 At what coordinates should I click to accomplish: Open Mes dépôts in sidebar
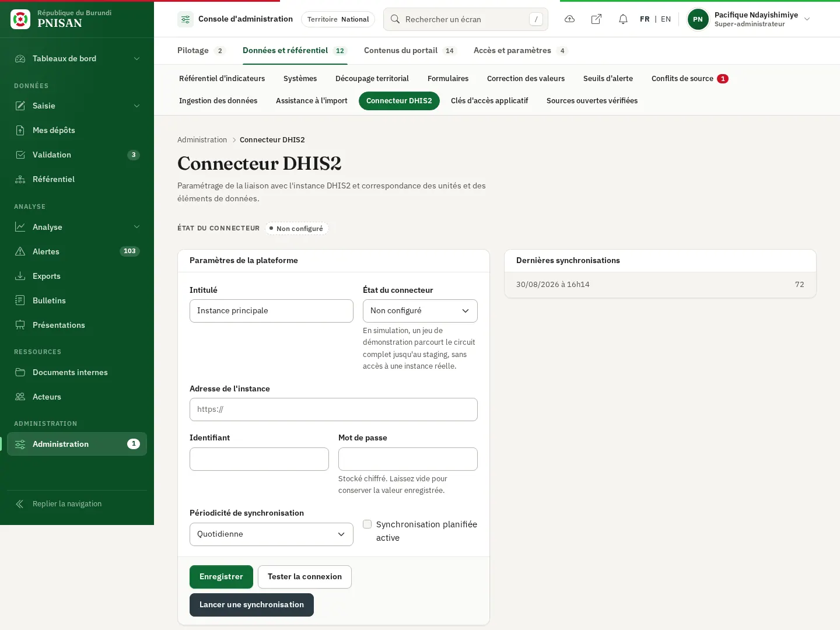[x=77, y=130]
